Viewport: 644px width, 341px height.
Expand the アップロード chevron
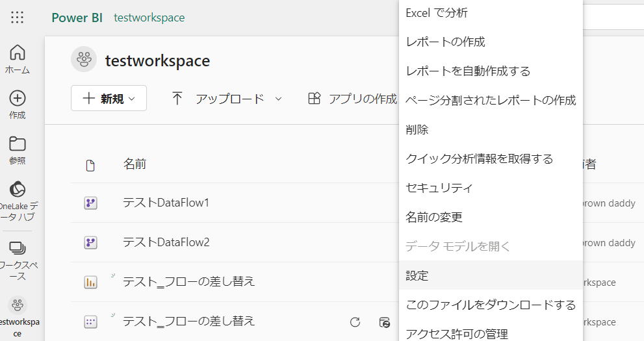point(279,99)
